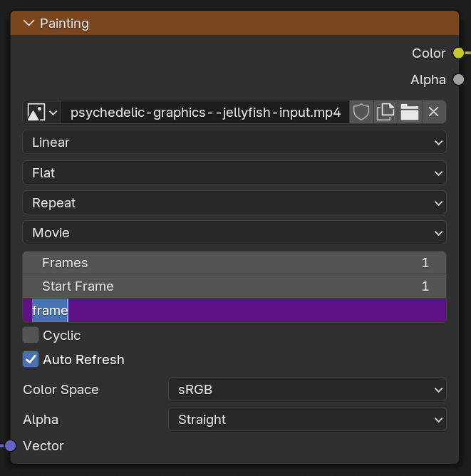Click the Frames value field

click(234, 263)
